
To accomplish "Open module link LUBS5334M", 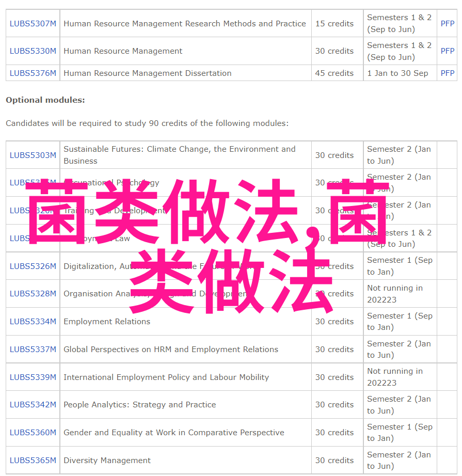I will click(33, 322).
